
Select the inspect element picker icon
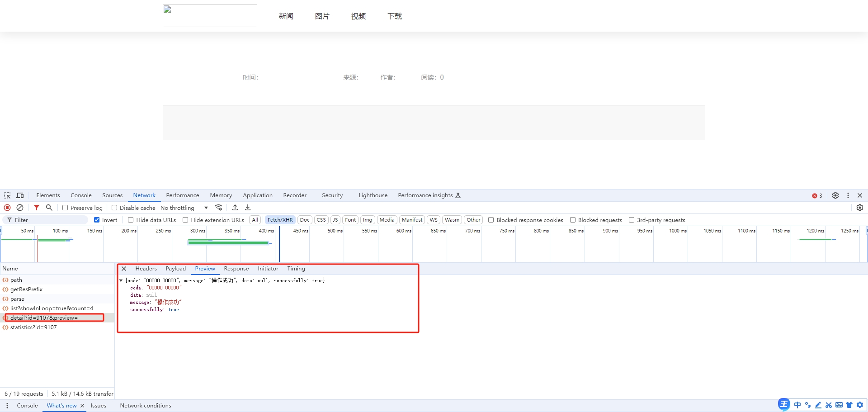pos(7,195)
